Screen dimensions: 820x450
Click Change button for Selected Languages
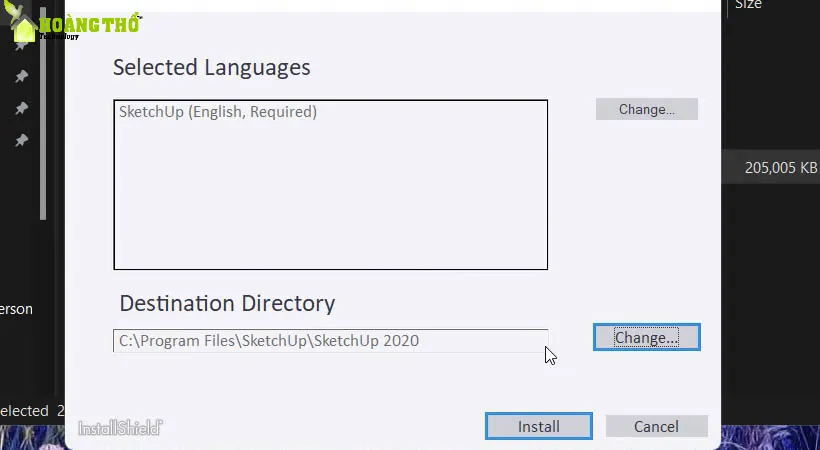click(646, 109)
